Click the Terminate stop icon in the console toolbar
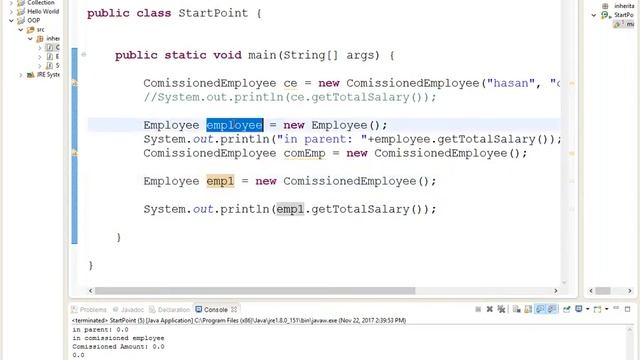This screenshot has width=640, height=360. (478, 309)
